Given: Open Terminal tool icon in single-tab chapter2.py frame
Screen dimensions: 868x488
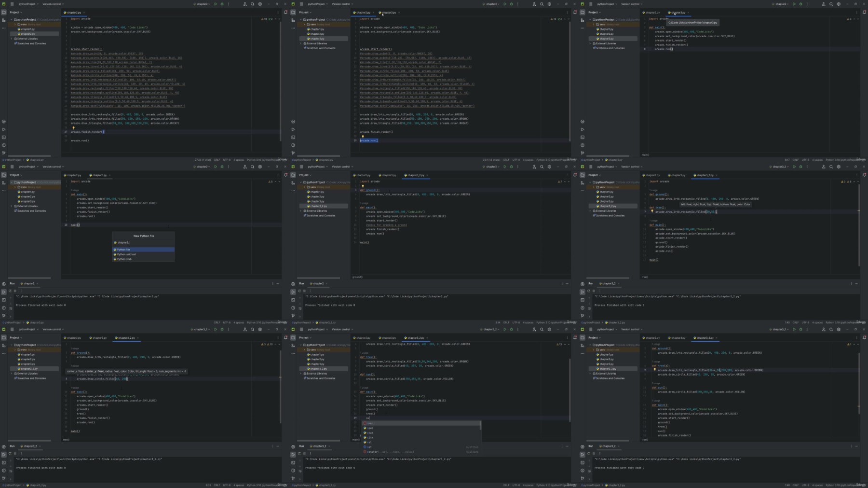Looking at the screenshot, I should (x=4, y=137).
